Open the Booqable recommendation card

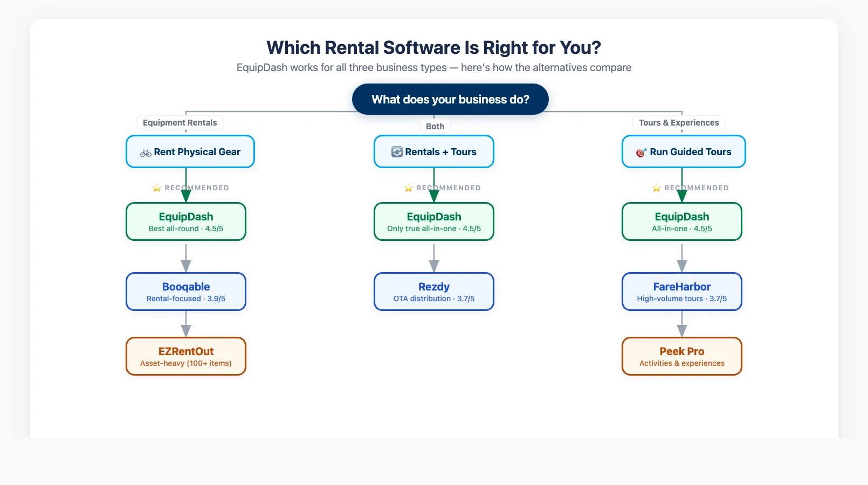point(185,291)
